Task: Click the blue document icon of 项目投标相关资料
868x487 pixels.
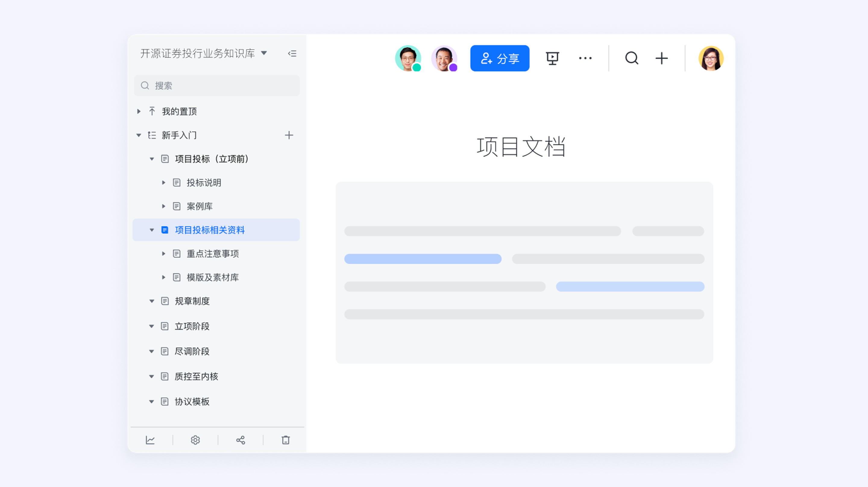Action: tap(165, 230)
